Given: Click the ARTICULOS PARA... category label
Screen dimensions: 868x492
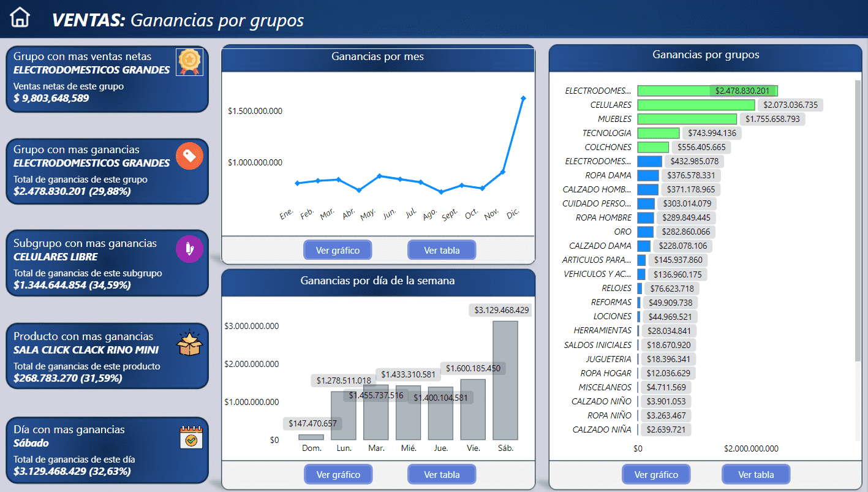Looking at the screenshot, I should 597,260.
